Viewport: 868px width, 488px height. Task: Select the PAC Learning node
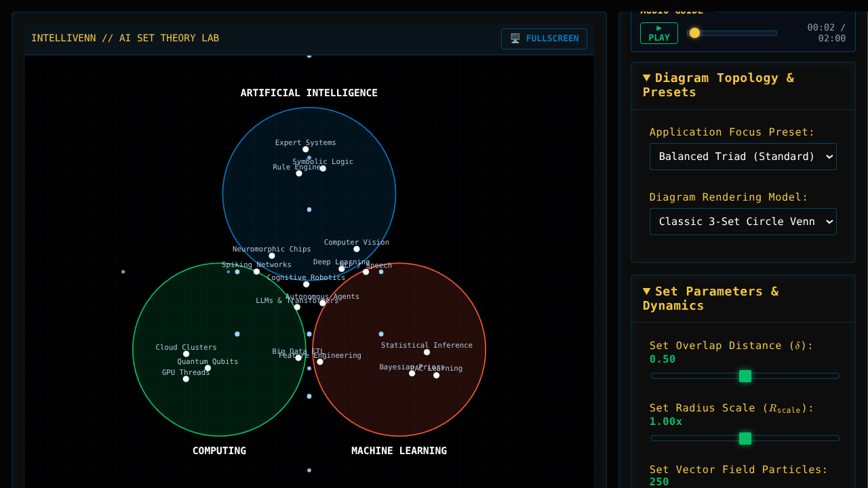pyautogui.click(x=437, y=375)
